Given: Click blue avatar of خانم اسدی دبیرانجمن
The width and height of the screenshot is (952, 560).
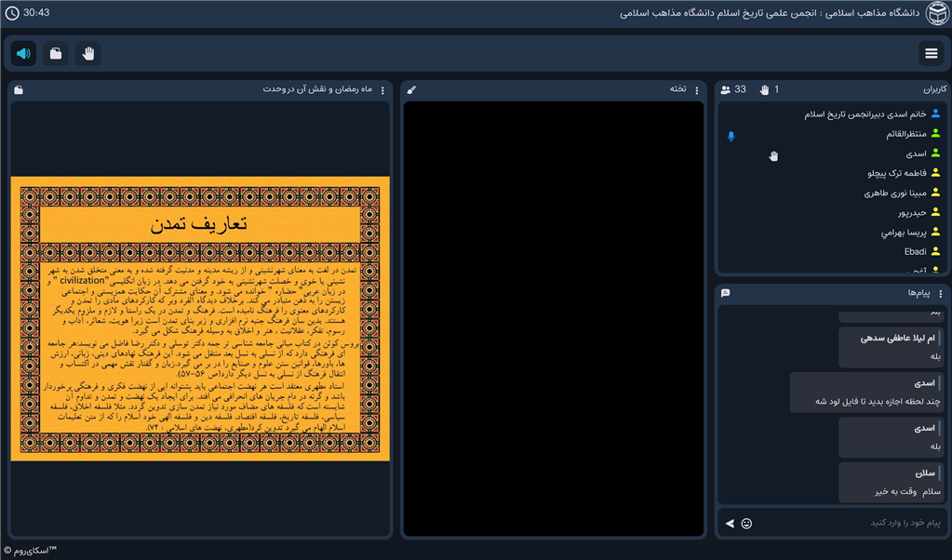Looking at the screenshot, I should coord(935,113).
